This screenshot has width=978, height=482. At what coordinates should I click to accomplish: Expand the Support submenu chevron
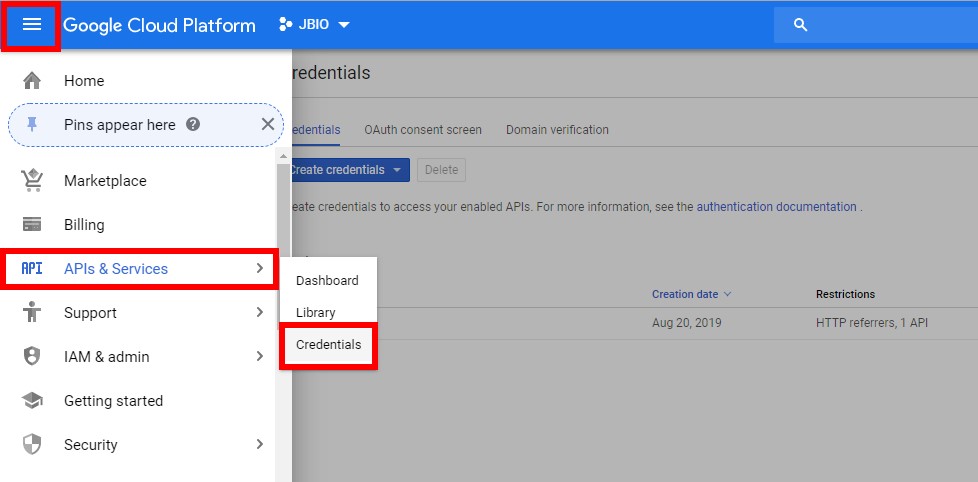259,312
